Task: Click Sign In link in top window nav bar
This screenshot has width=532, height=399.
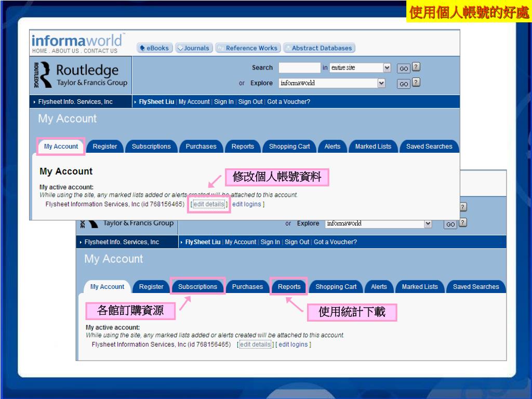Action: (x=223, y=102)
